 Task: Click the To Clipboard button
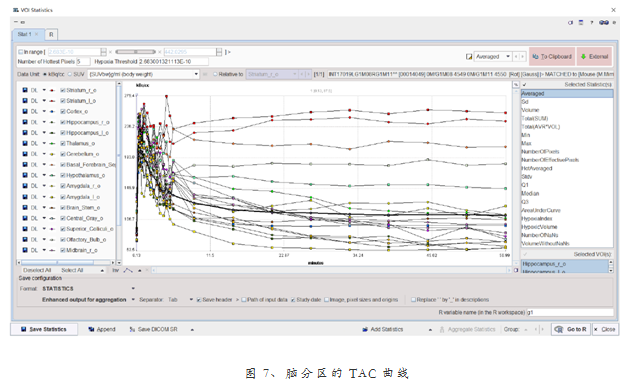(x=552, y=57)
